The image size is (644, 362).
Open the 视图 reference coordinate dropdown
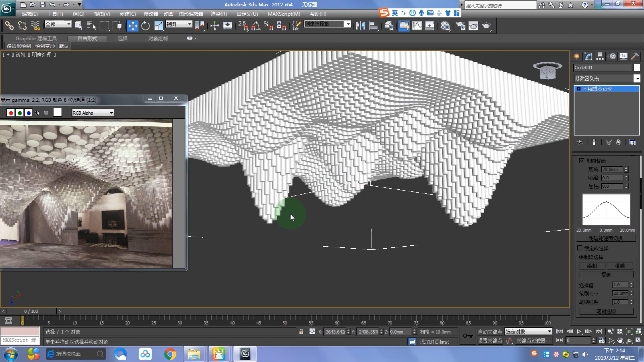pos(179,24)
